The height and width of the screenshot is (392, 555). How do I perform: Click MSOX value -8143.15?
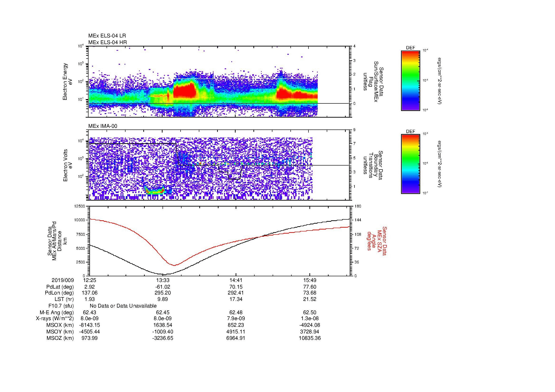[89, 325]
